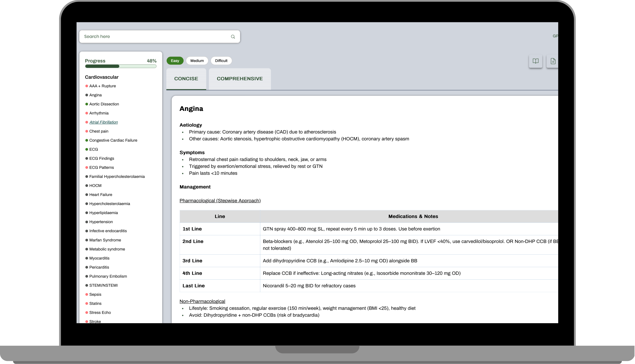Viewport: 635px width, 364px height.
Task: Open the Hyperlipidaemia topic
Action: pos(104,213)
